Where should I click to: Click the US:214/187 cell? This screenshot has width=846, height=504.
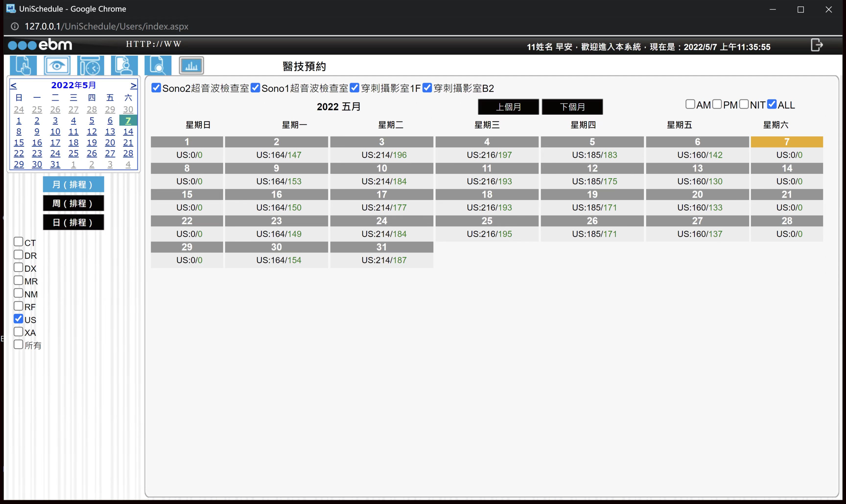[384, 260]
